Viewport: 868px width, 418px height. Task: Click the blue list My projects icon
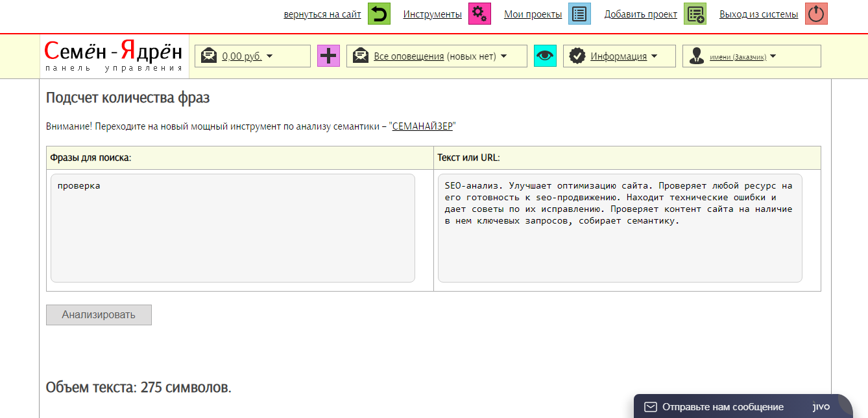(x=579, y=14)
